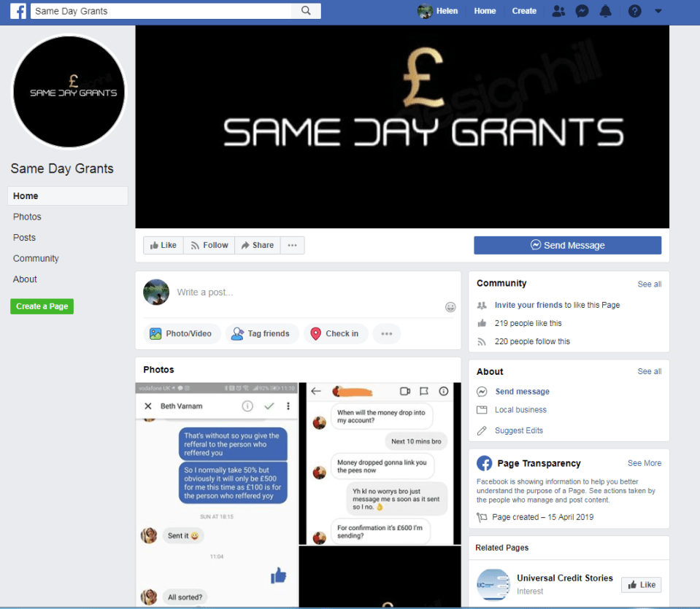Like the Same Day Grants page
Screen dimensions: 700x609
coord(164,245)
